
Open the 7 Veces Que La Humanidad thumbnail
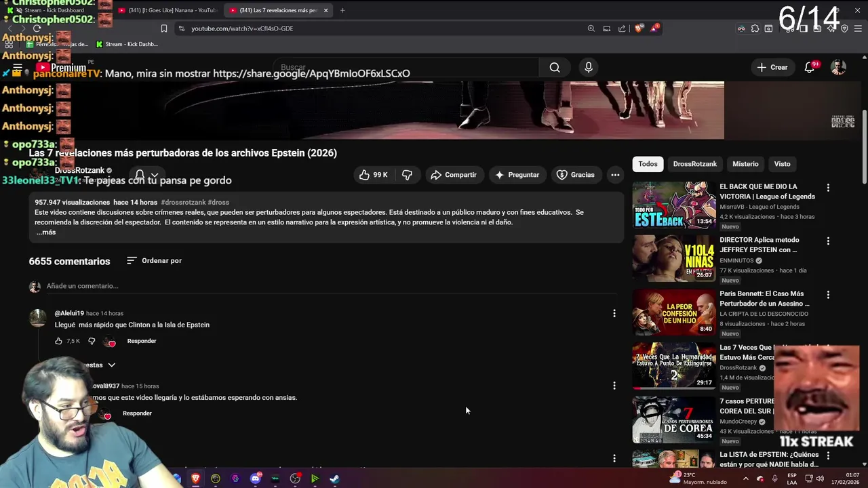[x=674, y=366]
